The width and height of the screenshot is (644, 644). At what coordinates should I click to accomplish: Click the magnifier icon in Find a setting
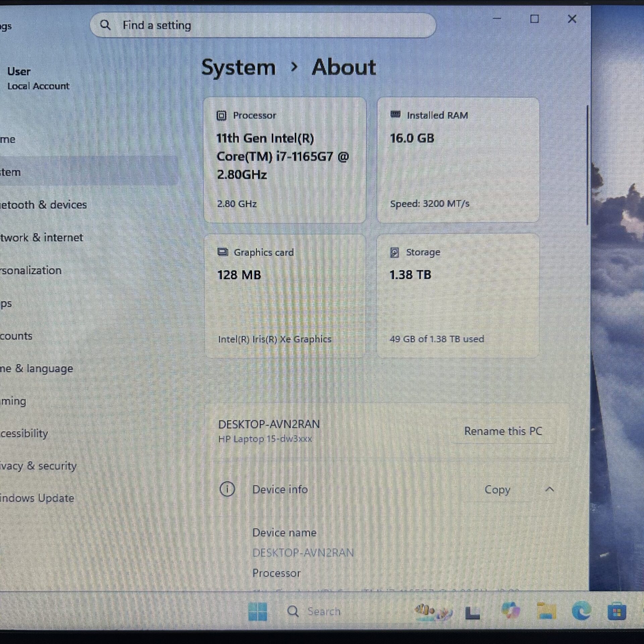point(105,25)
